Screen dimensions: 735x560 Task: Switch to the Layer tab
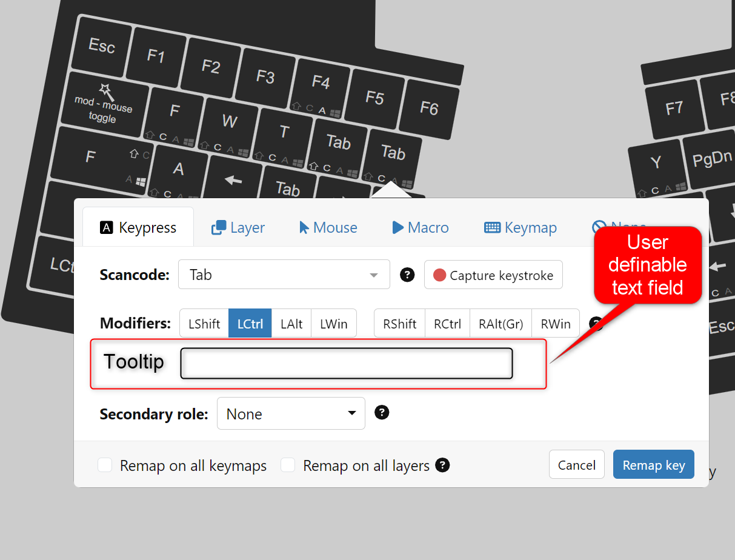pos(238,228)
